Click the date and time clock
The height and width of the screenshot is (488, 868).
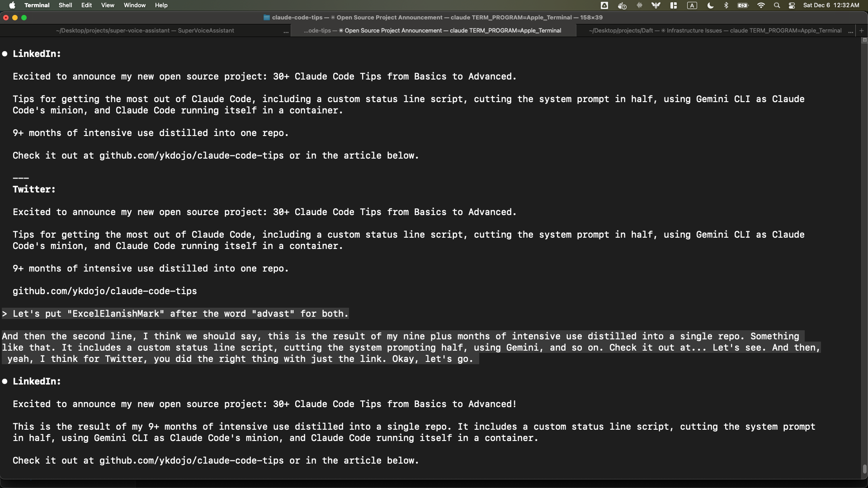831,5
